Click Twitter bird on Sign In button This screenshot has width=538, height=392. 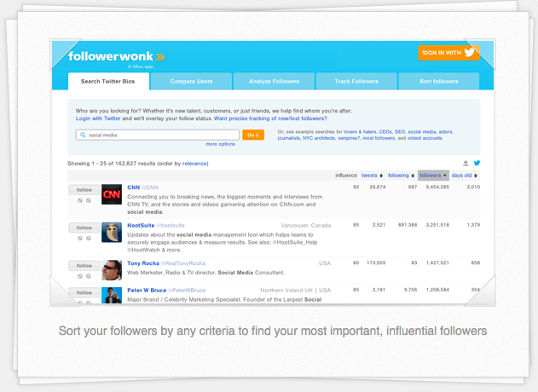[469, 53]
